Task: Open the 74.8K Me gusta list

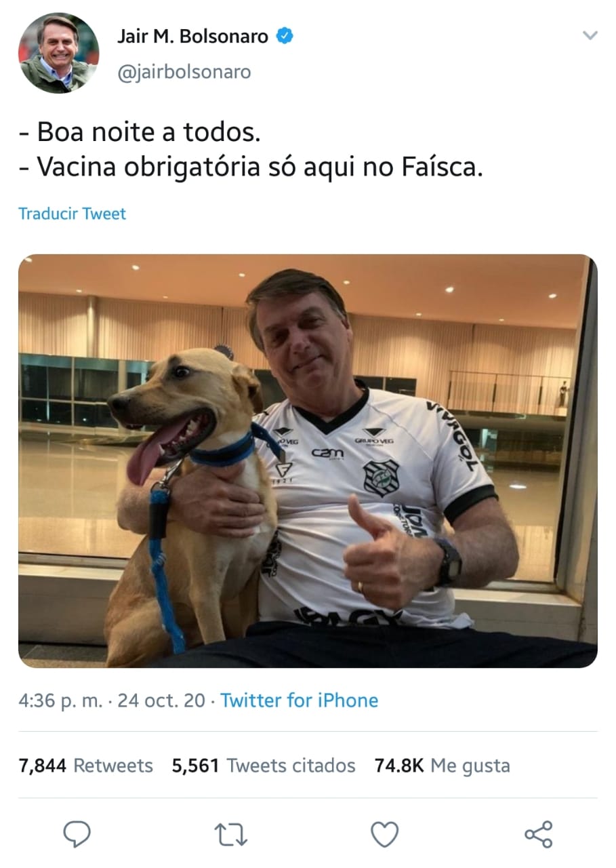Action: [x=442, y=766]
